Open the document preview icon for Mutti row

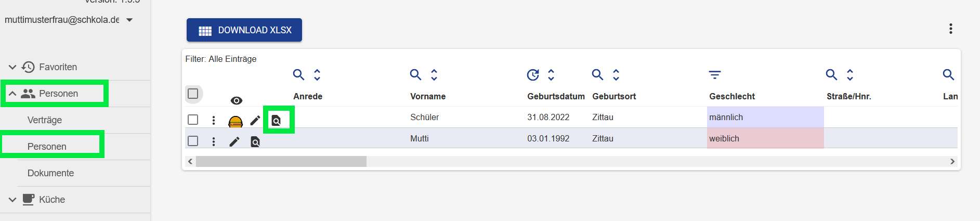click(x=255, y=141)
